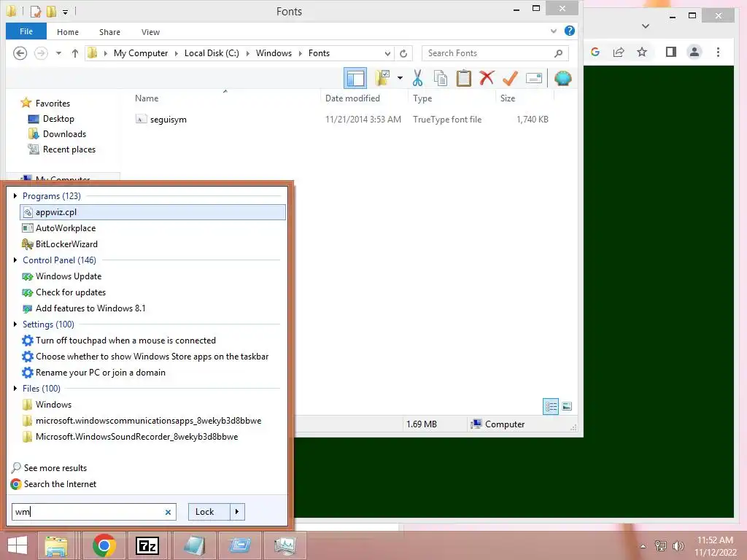Image resolution: width=747 pixels, height=560 pixels.
Task: Click the search magnifier in Search Fonts
Action: [x=558, y=53]
